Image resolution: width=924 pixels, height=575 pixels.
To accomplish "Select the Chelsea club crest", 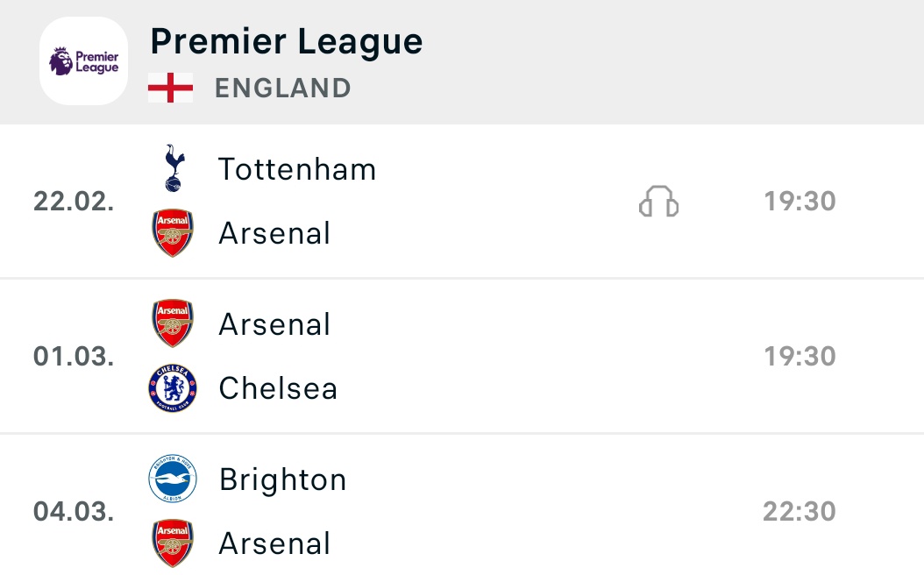I will pos(173,388).
